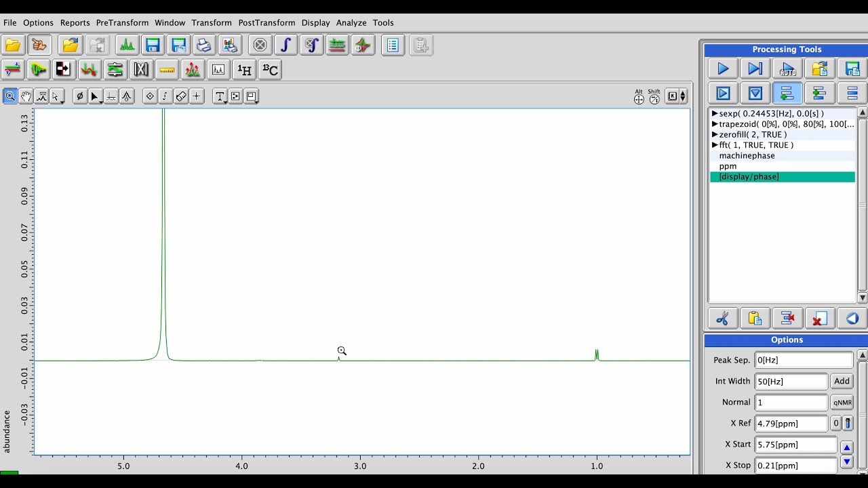The width and height of the screenshot is (868, 488).
Task: Open the Reports menu
Action: coord(75,22)
